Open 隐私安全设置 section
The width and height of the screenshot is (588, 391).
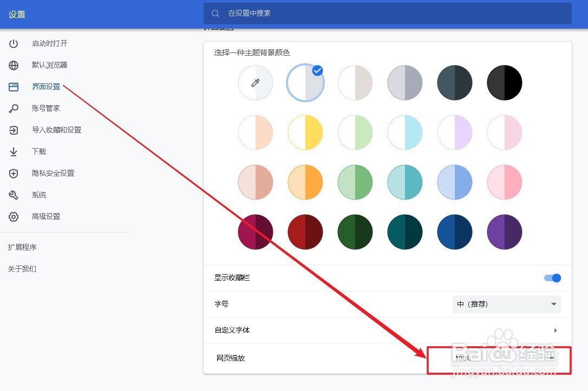[x=53, y=174]
